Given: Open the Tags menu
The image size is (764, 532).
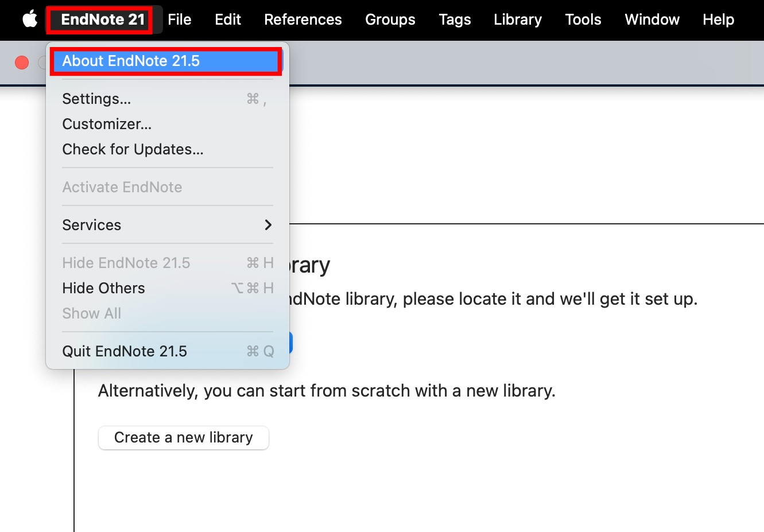Looking at the screenshot, I should click(455, 20).
